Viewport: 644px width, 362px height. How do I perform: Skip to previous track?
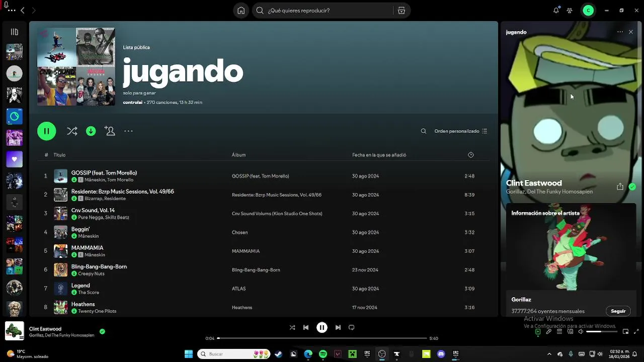306,327
